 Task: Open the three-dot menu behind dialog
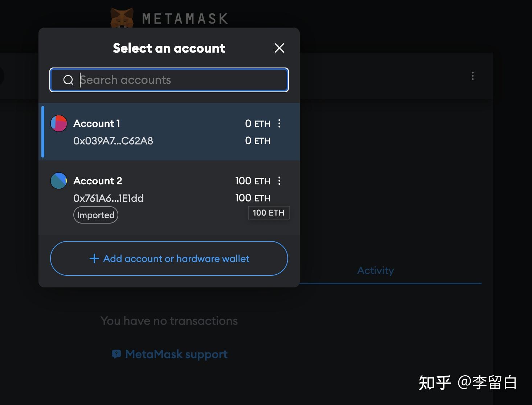pos(472,76)
